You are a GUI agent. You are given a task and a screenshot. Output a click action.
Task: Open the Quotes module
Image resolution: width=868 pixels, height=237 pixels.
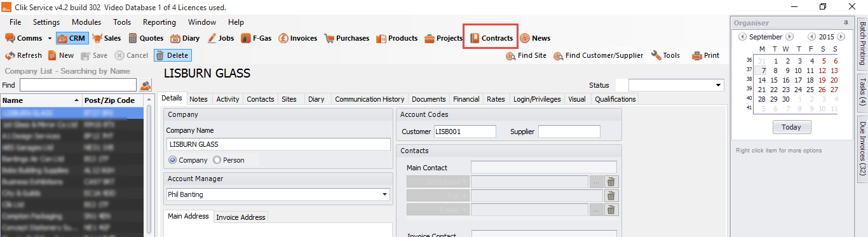click(146, 38)
